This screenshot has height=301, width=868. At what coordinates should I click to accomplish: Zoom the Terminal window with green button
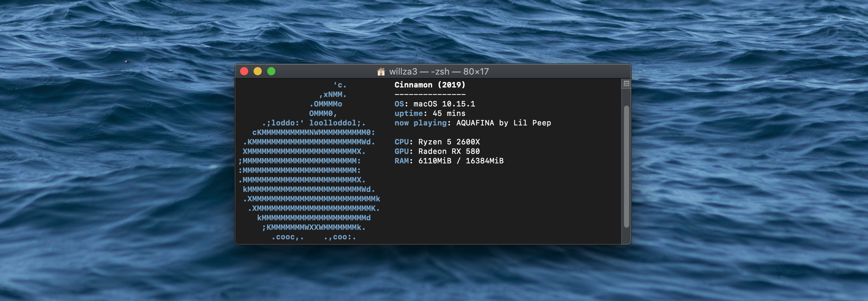click(x=271, y=71)
